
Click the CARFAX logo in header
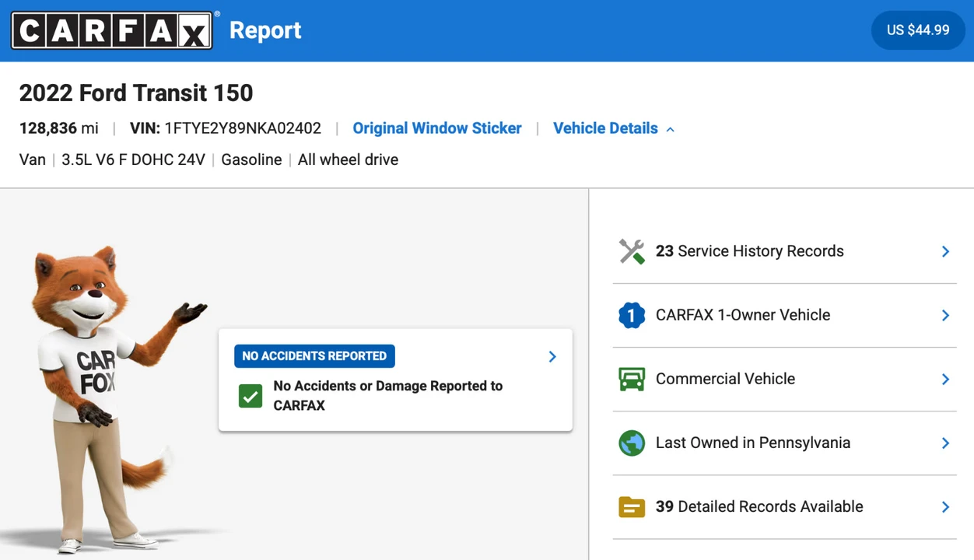click(111, 30)
